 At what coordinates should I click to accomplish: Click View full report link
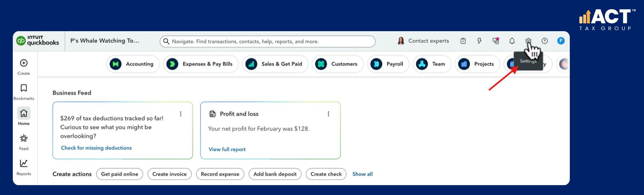[x=227, y=149]
